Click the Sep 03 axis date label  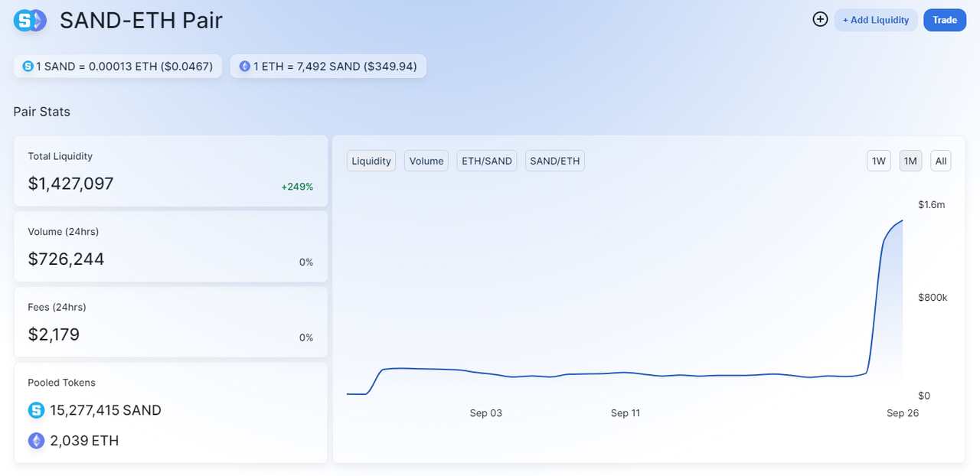pyautogui.click(x=486, y=413)
